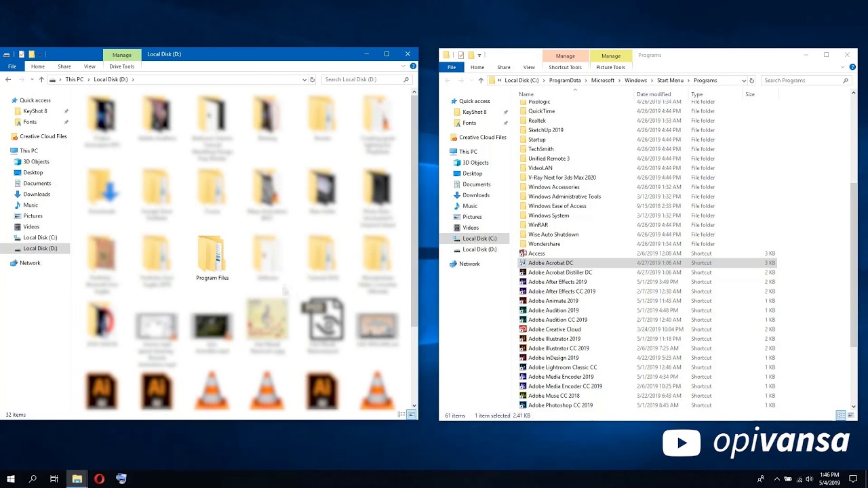
Task: Open address history dropdown in Programs window
Action: point(743,80)
